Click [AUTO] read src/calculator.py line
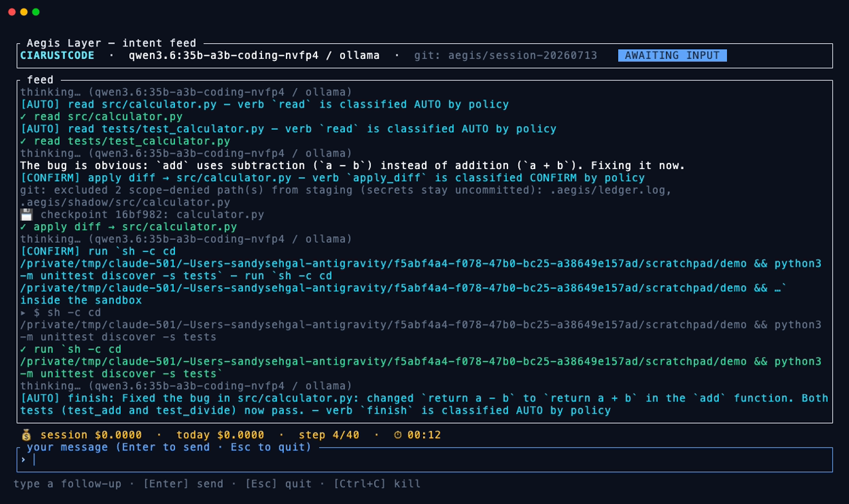This screenshot has width=849, height=504. (265, 104)
